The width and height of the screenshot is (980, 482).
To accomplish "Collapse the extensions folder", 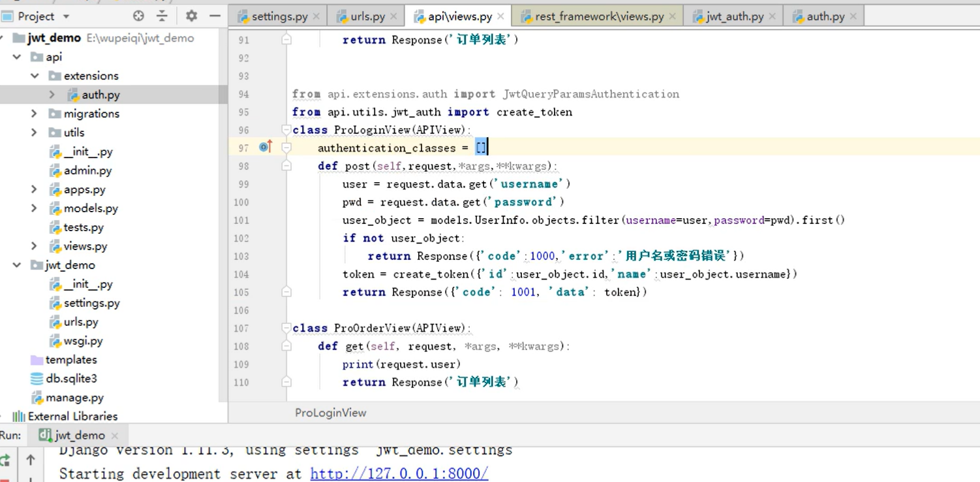I will pos(35,76).
